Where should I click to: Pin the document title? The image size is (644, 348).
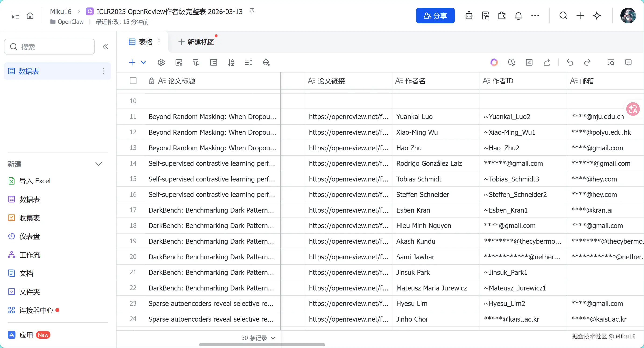(x=252, y=11)
